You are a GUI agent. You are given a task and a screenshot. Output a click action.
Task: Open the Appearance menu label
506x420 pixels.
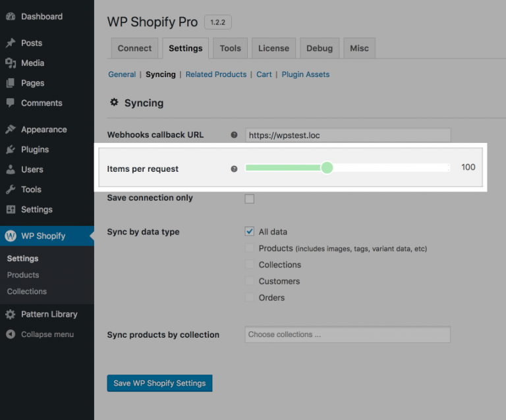coord(44,129)
